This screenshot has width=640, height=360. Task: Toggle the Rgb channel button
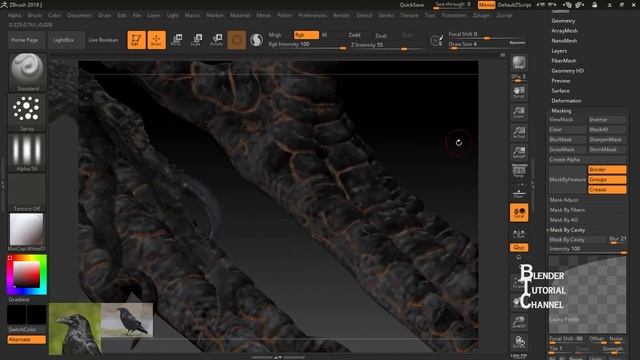306,35
